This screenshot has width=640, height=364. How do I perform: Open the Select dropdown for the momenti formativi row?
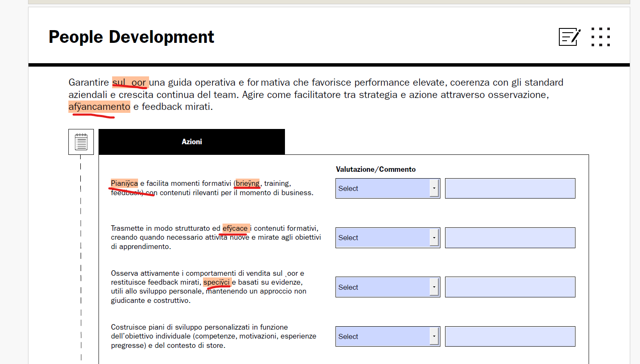pyautogui.click(x=387, y=188)
